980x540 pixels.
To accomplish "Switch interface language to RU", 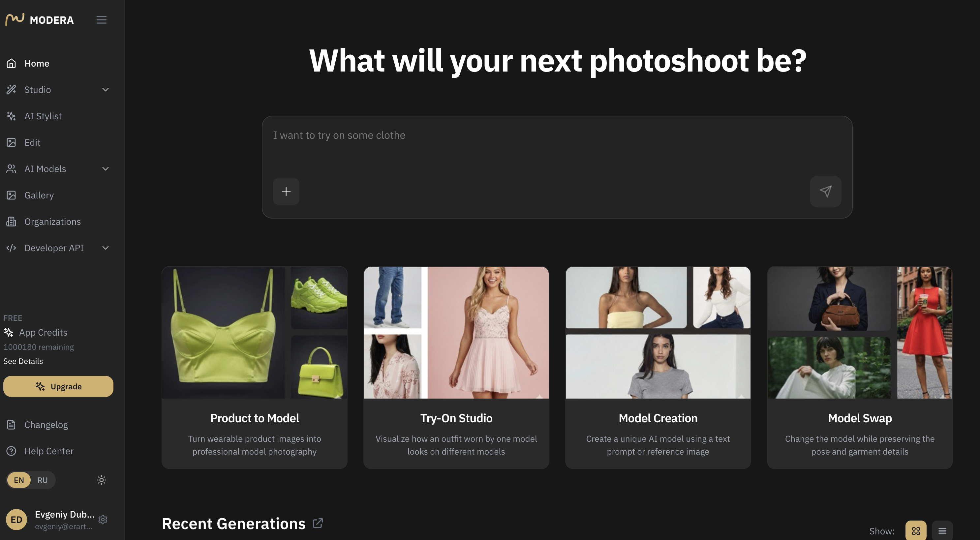I will click(x=42, y=480).
